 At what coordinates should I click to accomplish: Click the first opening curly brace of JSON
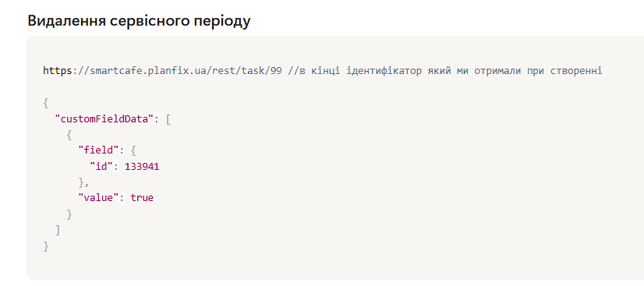click(x=46, y=103)
